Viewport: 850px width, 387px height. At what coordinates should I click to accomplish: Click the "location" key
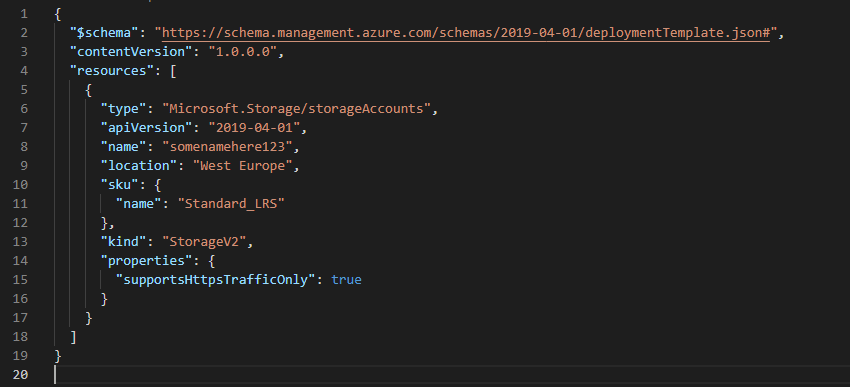[x=139, y=166]
